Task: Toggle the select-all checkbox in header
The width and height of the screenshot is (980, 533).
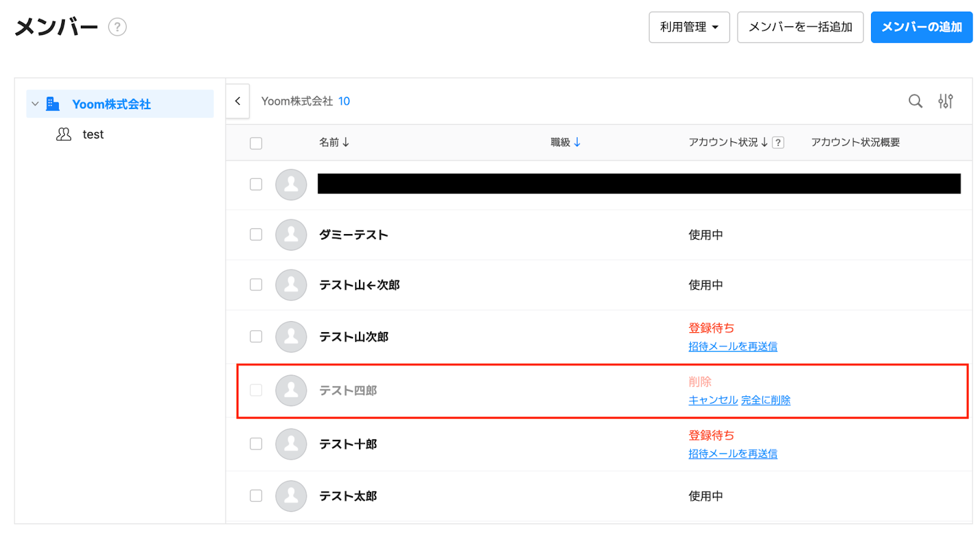Action: pyautogui.click(x=256, y=143)
